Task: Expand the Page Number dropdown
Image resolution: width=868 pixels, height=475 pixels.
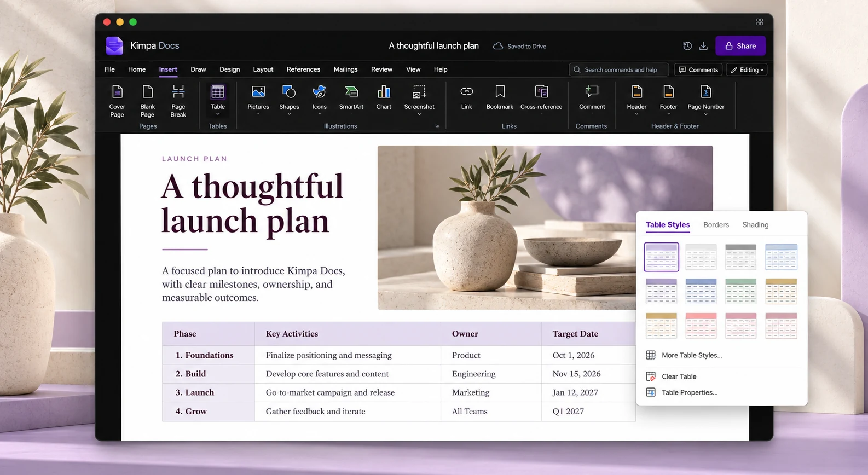Action: (x=706, y=114)
